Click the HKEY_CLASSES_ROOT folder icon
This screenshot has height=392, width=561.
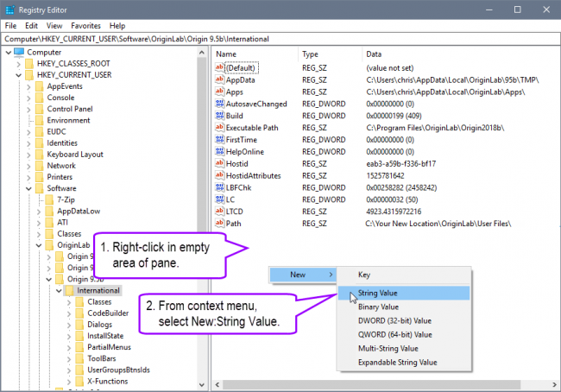[x=29, y=64]
